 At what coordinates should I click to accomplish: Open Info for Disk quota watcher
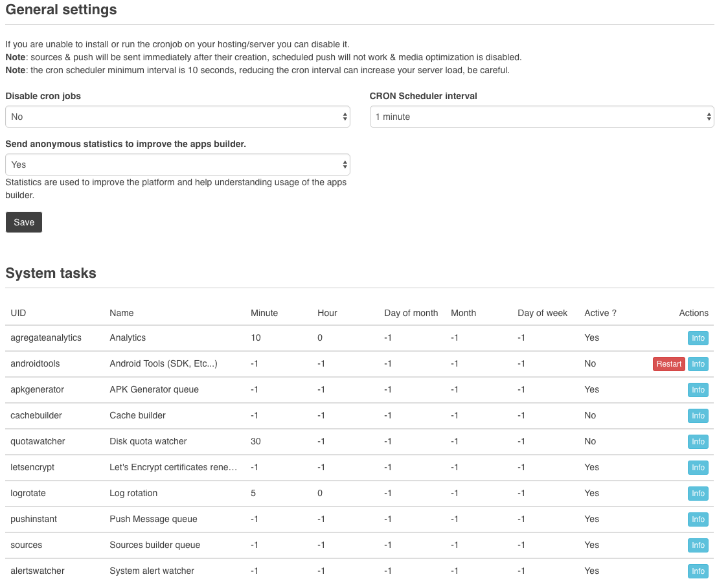[x=698, y=442]
